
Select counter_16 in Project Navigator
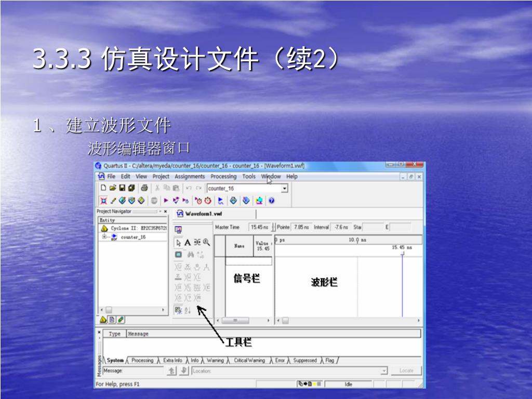[133, 237]
